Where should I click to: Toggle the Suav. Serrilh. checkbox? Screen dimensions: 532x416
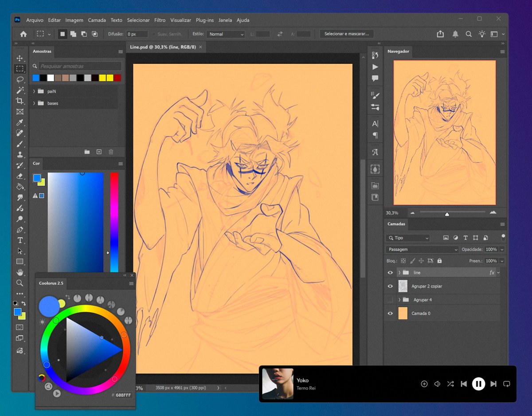pos(154,34)
